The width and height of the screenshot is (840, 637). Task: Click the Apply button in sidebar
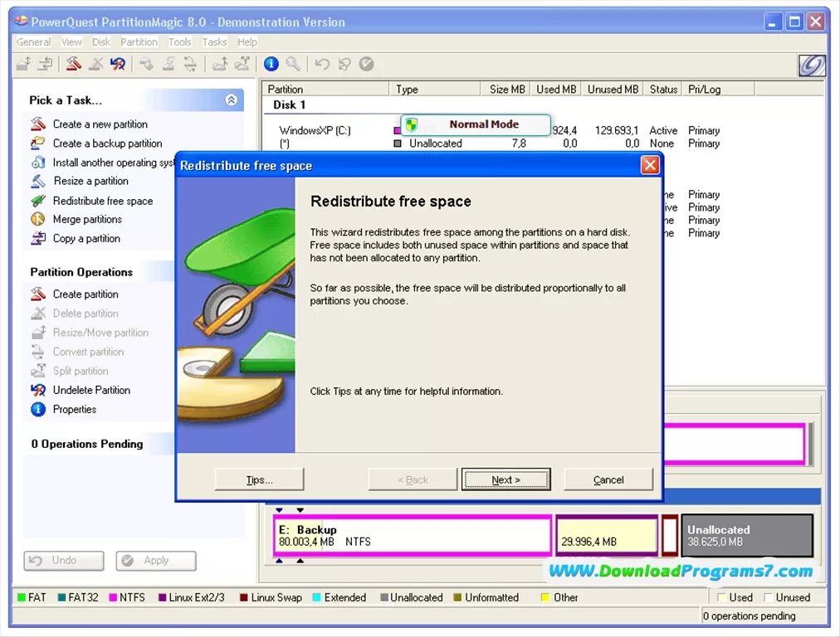156,561
